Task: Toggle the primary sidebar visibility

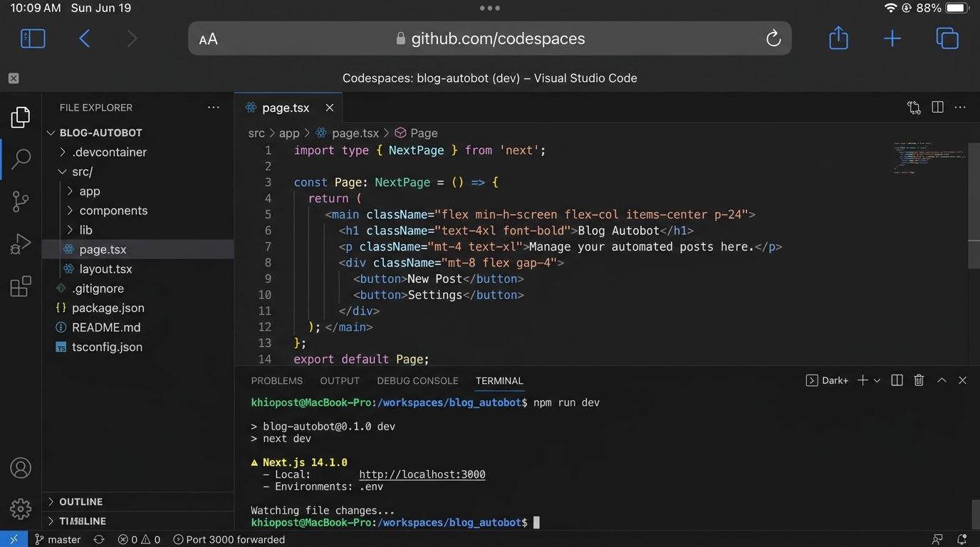Action: [x=32, y=38]
